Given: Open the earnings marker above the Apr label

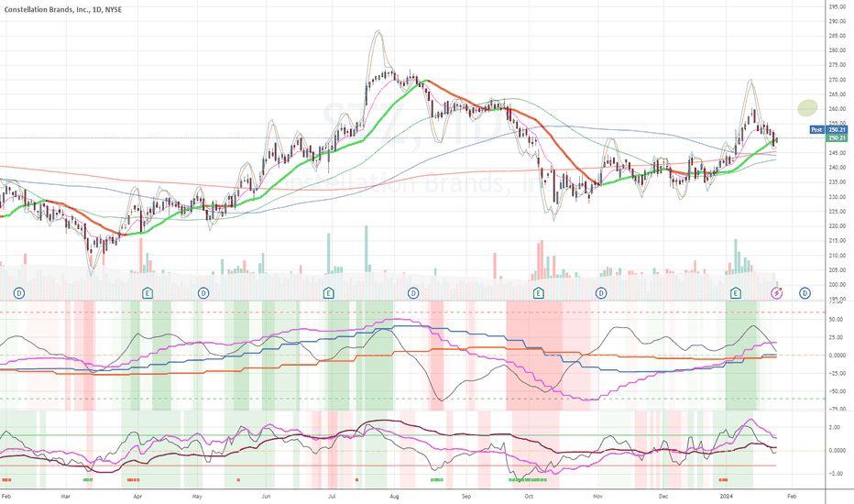Looking at the screenshot, I should coord(147,293).
